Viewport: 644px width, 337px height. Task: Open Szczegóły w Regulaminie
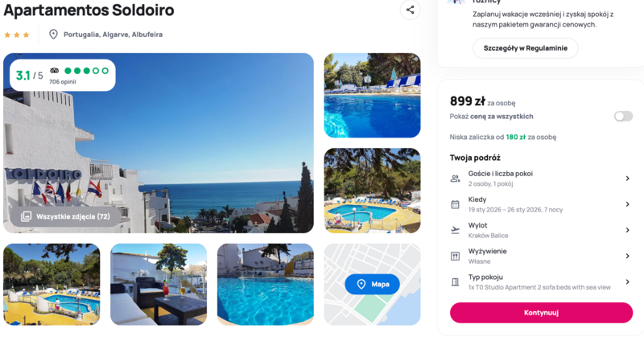pos(526,48)
